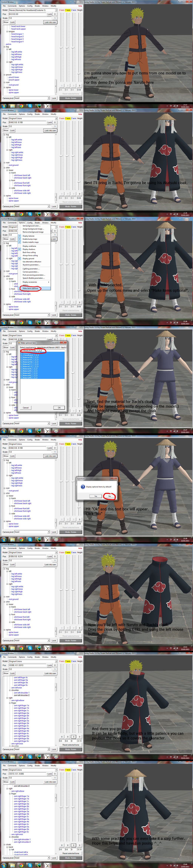Image resolution: width=193 pixels, height=868 pixels.
Task: Click Pos field reading 0.508; -0.1; 0.013
Action: (x=27, y=665)
